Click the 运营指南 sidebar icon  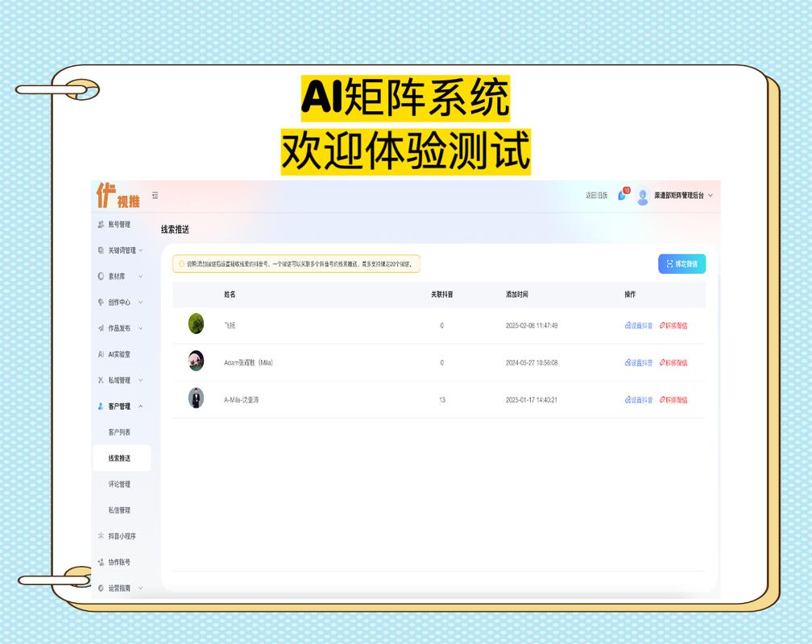[x=101, y=588]
